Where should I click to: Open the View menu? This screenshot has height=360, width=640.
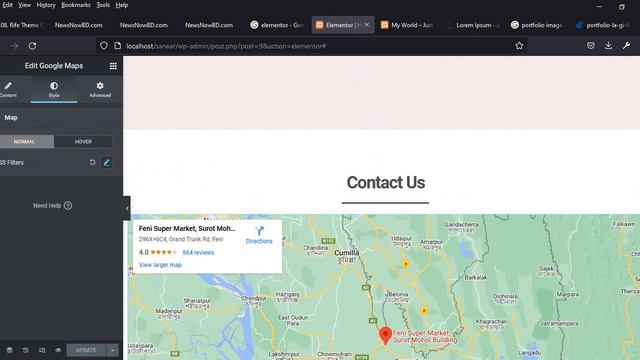point(24,5)
